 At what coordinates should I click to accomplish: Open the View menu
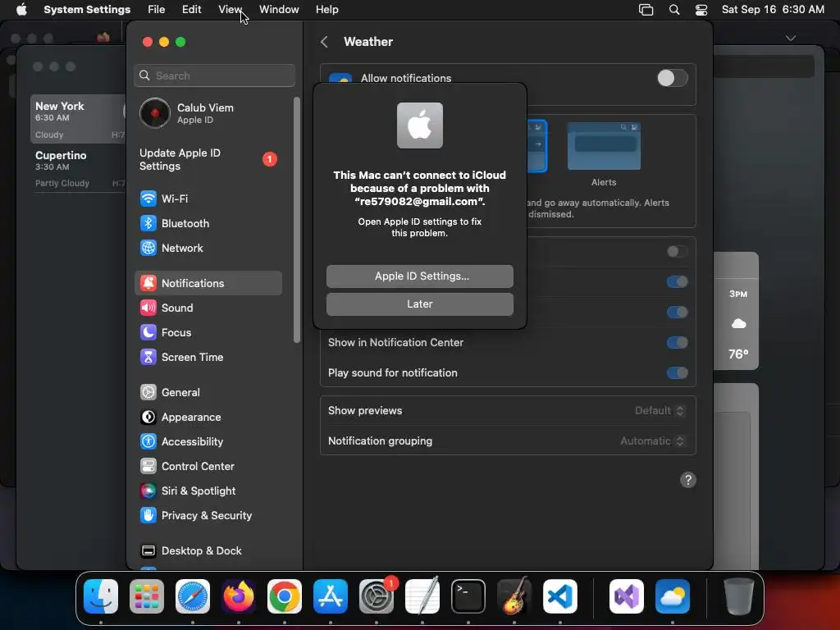tap(230, 10)
